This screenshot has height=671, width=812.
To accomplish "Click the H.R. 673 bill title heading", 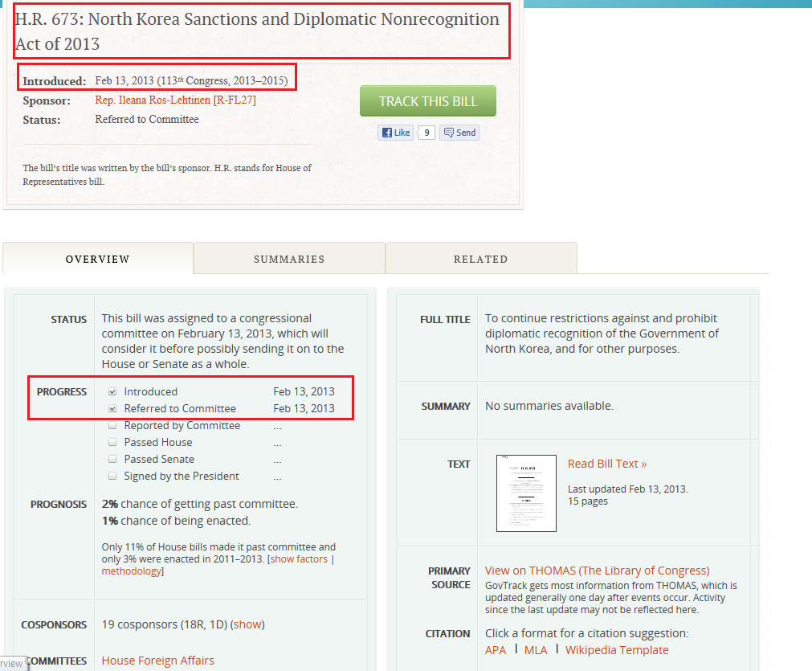I will (257, 31).
